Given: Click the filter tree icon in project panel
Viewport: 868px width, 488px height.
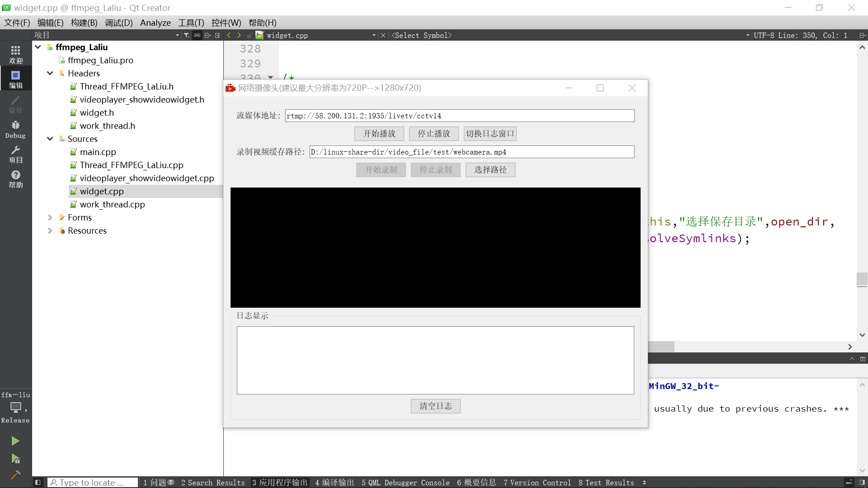Looking at the screenshot, I should coord(186,35).
